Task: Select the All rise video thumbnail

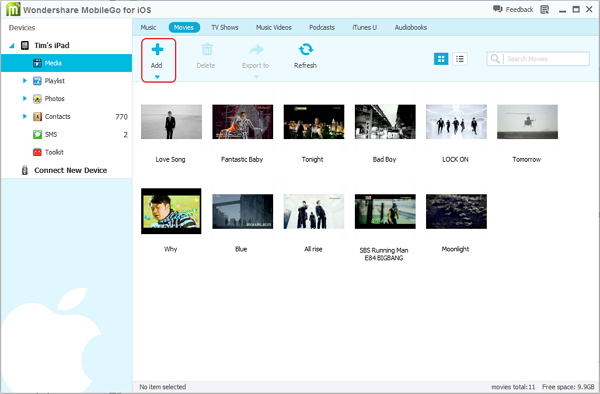Action: [x=314, y=211]
